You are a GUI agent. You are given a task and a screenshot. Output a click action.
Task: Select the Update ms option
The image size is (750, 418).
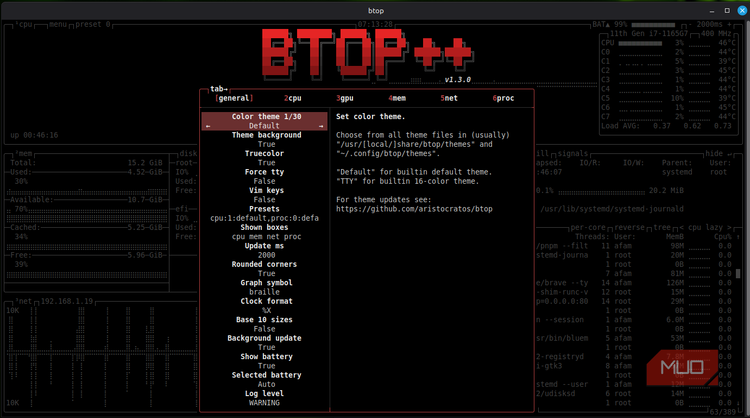tap(264, 246)
